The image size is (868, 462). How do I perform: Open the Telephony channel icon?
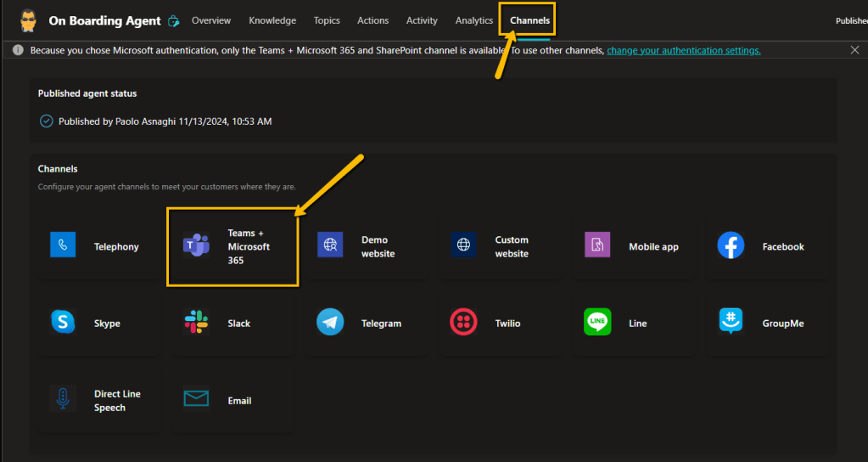pyautogui.click(x=63, y=246)
